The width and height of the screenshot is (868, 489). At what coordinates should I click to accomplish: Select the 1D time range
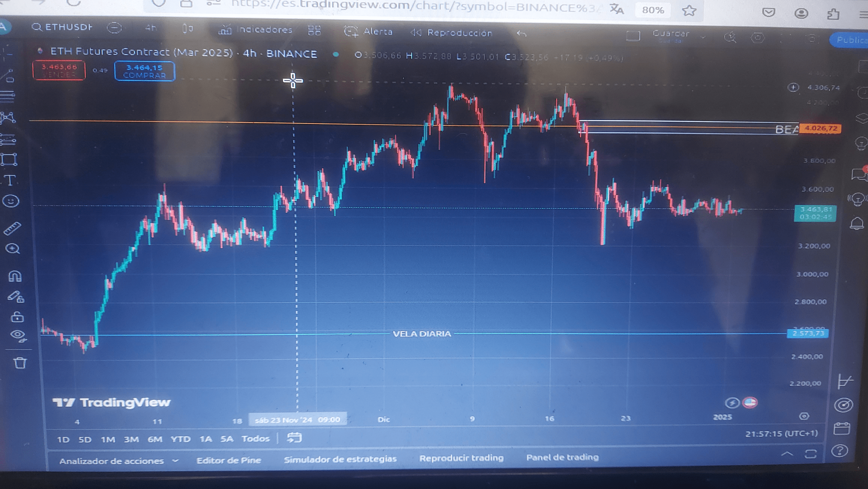pos(63,439)
